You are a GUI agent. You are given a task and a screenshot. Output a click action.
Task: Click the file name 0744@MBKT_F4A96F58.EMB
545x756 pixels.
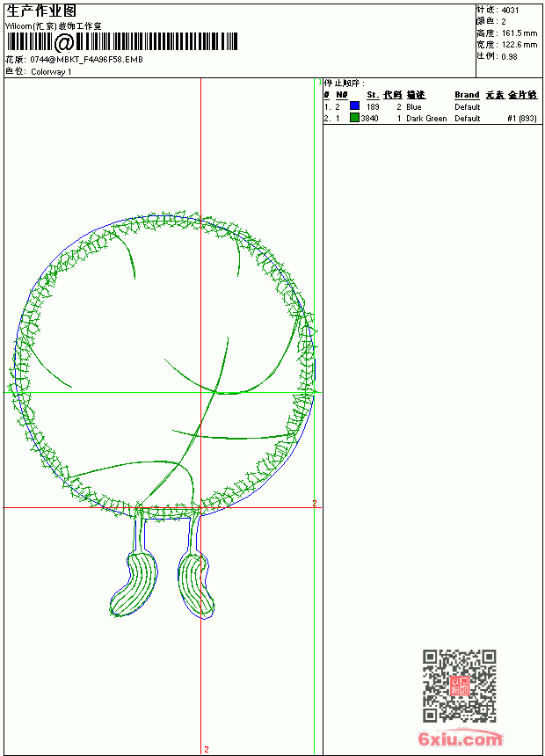pos(86,59)
